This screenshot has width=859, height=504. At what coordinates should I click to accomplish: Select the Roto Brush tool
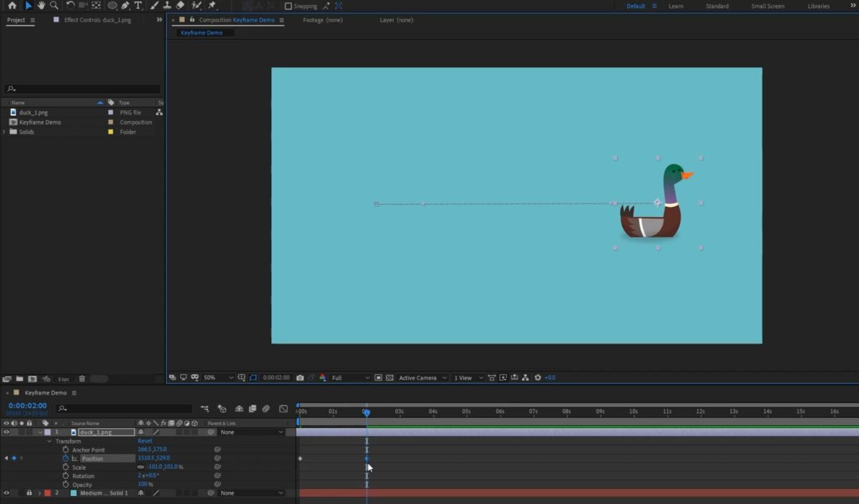[x=193, y=6]
